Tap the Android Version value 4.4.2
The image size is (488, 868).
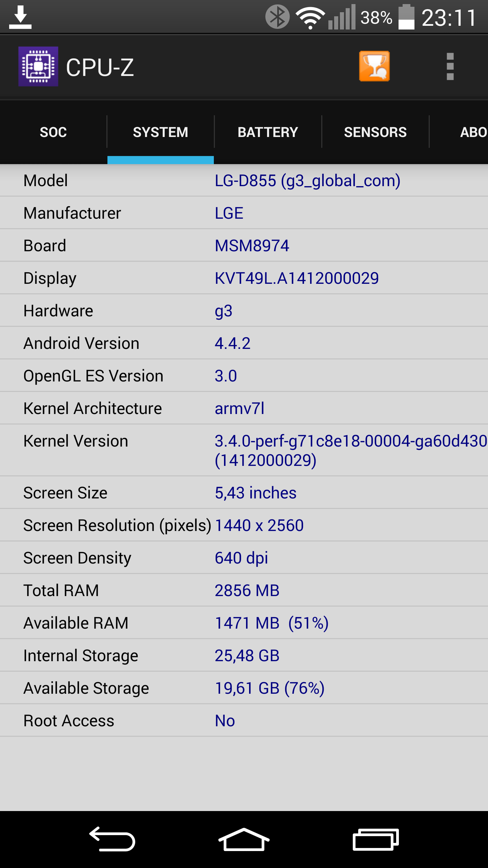pos(232,343)
